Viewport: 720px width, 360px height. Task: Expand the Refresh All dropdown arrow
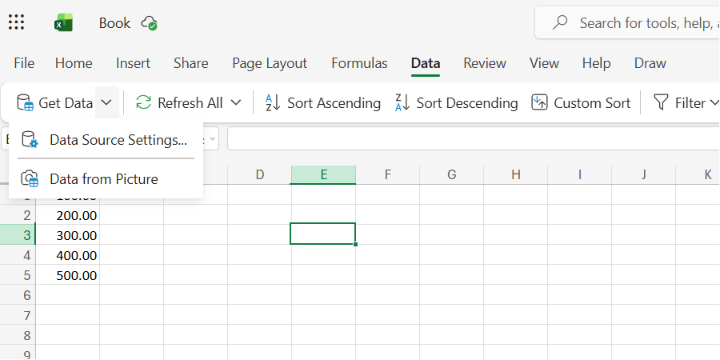[x=236, y=102]
